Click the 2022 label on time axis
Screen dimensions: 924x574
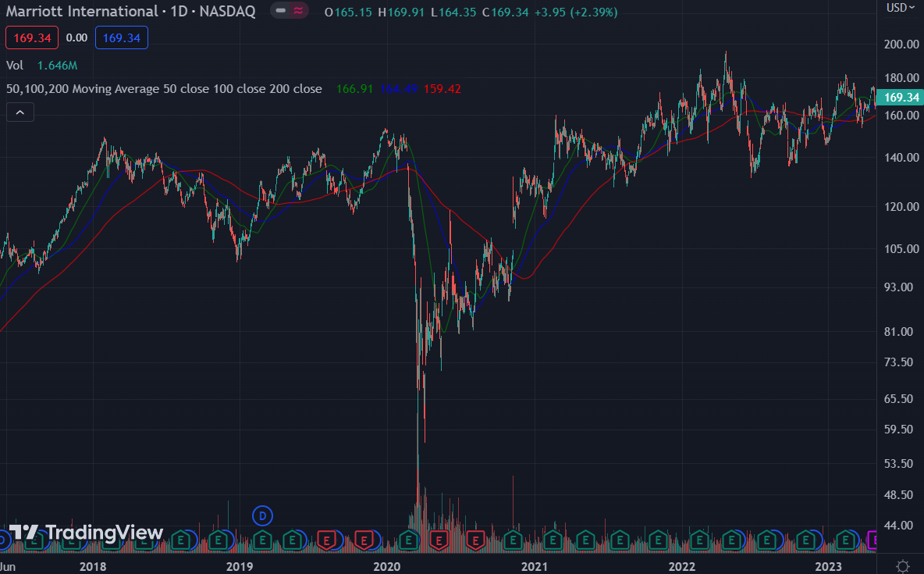(x=682, y=567)
